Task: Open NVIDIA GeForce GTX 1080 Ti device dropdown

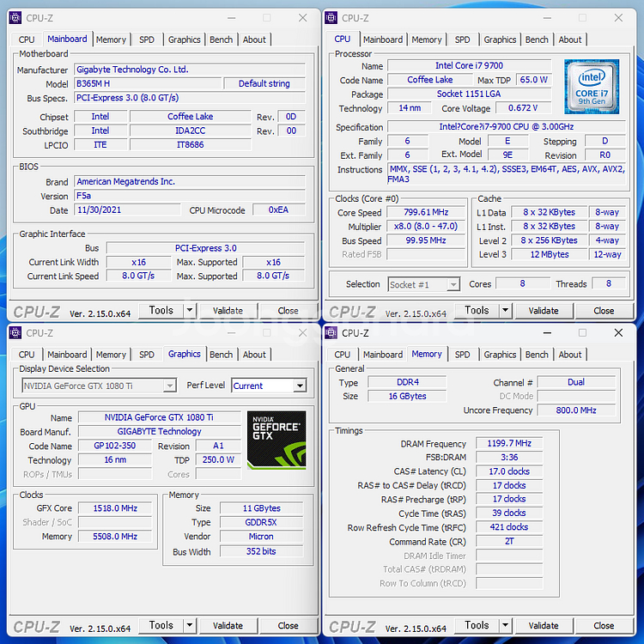Action: click(x=99, y=386)
